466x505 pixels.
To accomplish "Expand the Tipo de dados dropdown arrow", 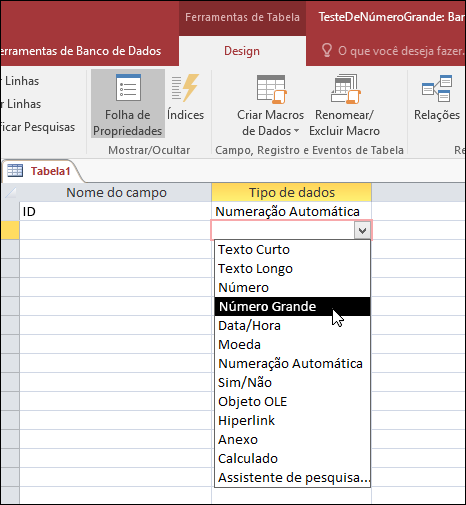I will 363,230.
